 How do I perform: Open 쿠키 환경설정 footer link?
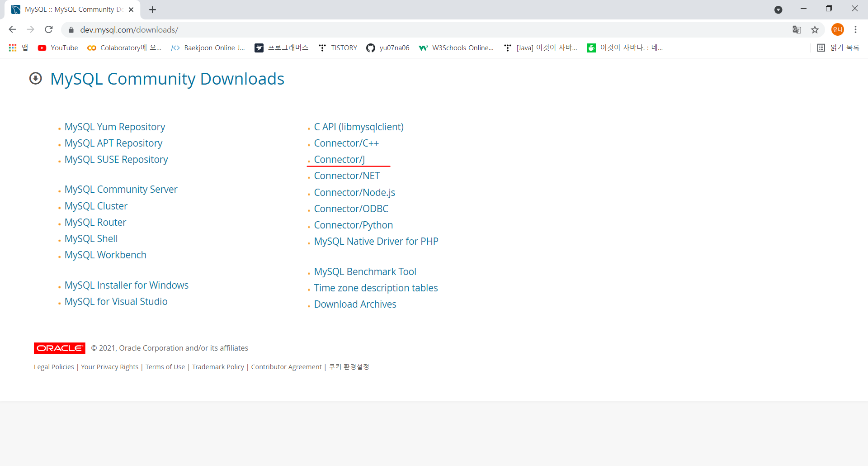pos(349,366)
